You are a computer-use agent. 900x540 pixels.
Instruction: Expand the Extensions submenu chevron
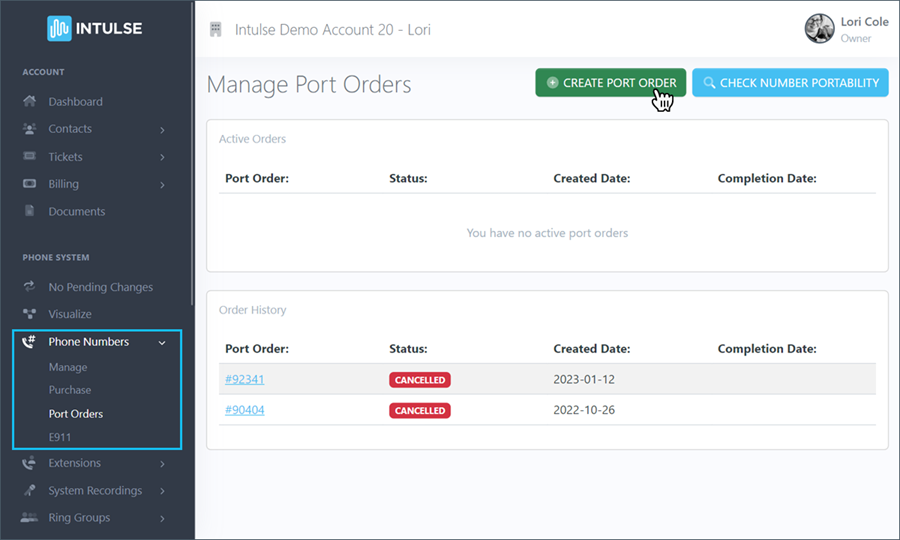tap(162, 464)
